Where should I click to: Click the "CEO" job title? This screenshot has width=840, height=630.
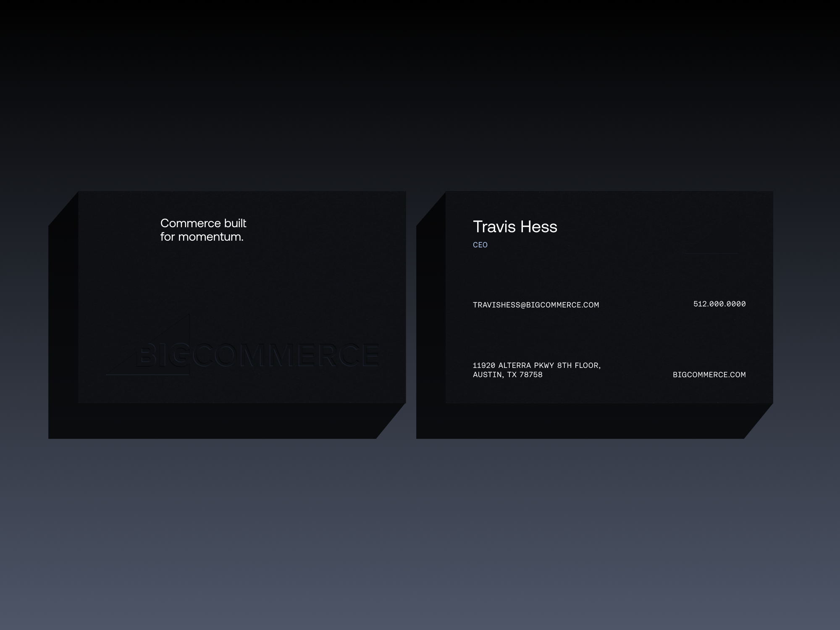click(x=480, y=245)
